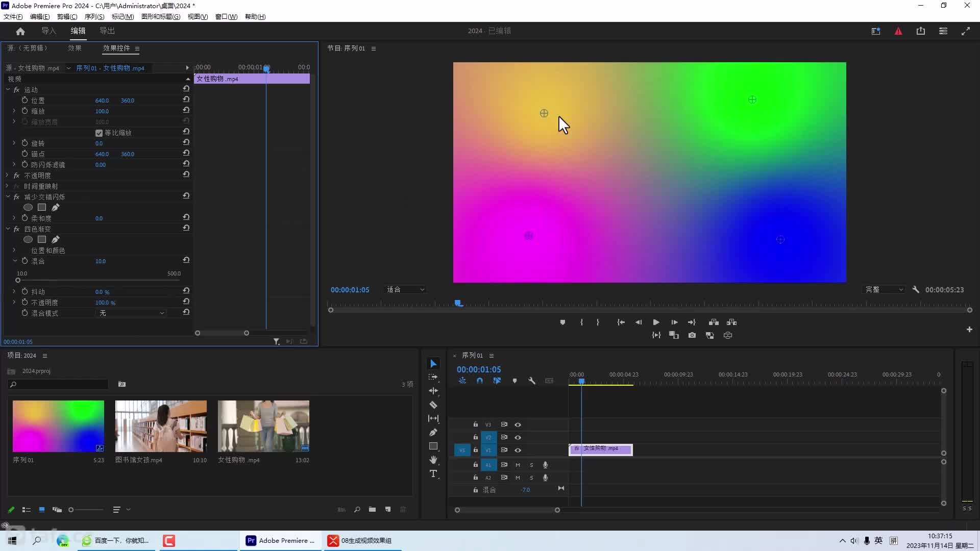
Task: Step back one frame
Action: pos(638,322)
